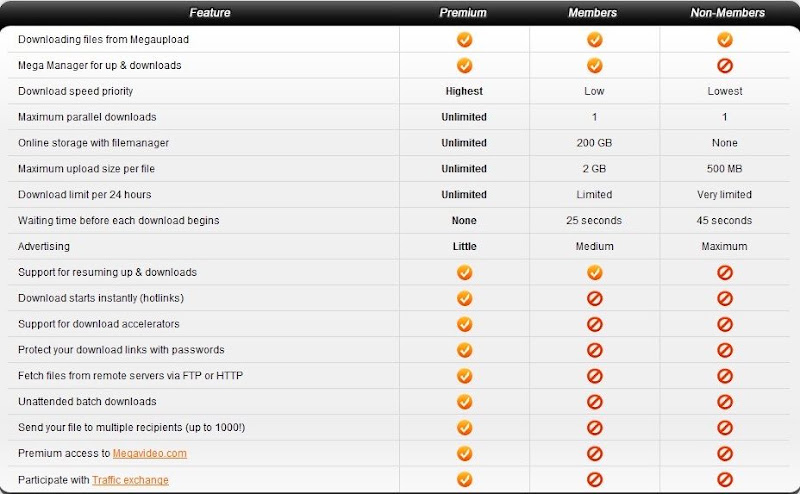Click Premium checkmark for Send your file row
Screen dimensions: 800x494
464,428
